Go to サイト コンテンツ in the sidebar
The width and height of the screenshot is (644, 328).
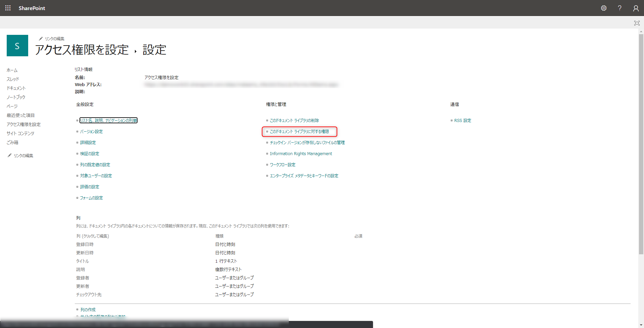pos(20,133)
